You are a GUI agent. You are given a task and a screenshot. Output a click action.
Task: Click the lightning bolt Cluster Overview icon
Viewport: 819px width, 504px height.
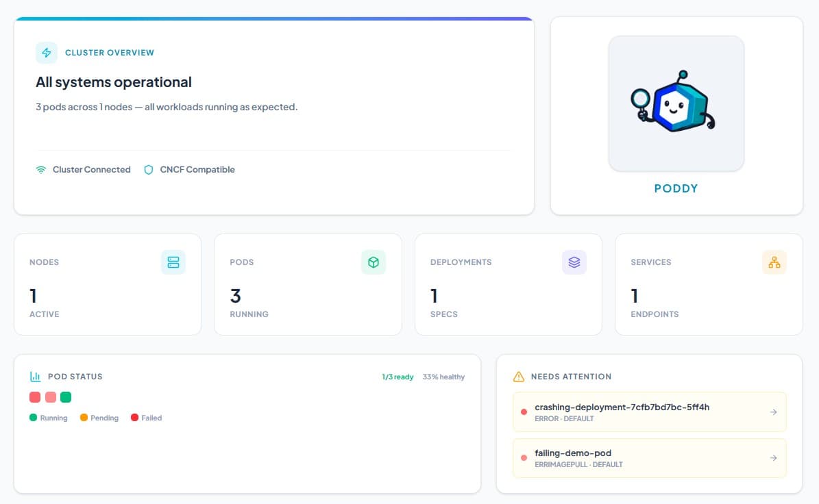coord(47,53)
